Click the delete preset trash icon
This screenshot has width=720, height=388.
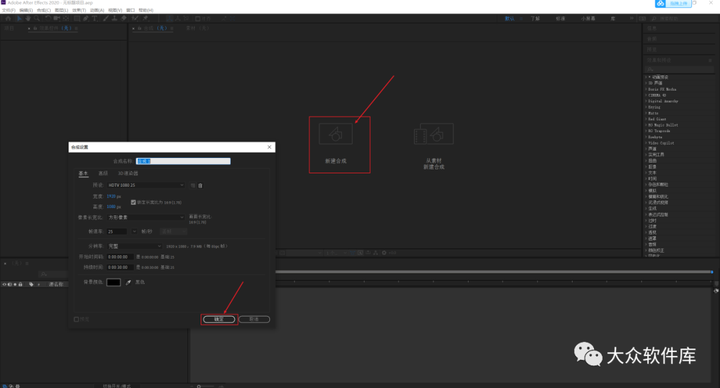tap(200, 186)
